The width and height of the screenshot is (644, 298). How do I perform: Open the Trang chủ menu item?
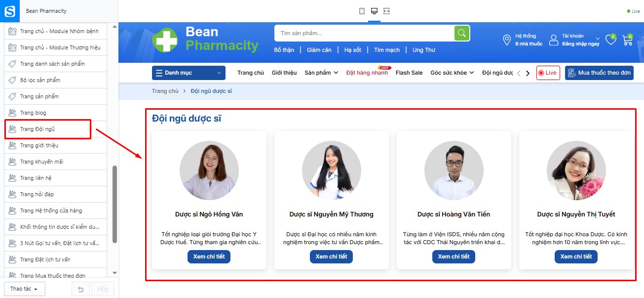251,73
